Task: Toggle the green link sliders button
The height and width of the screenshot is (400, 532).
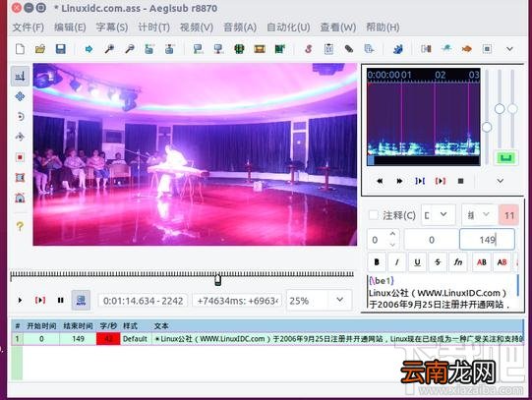Action: (506, 157)
